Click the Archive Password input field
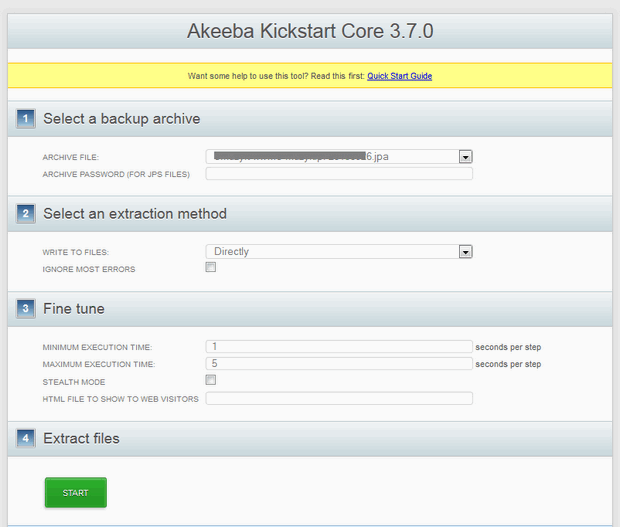This screenshot has height=527, width=620. point(339,174)
